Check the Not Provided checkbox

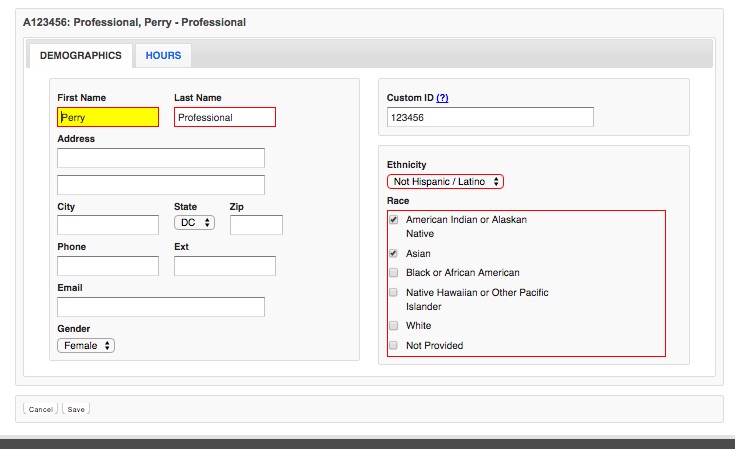coord(394,345)
